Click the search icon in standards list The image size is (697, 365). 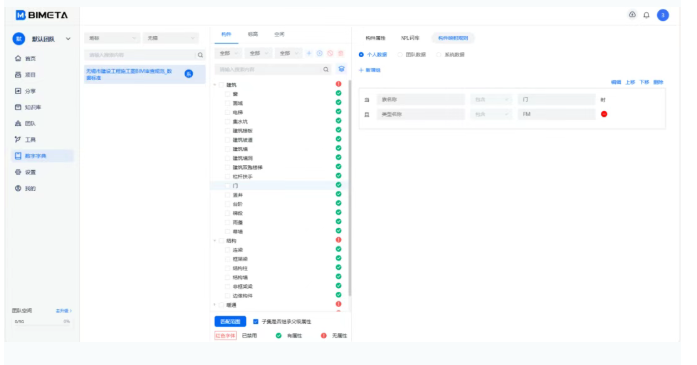click(200, 55)
